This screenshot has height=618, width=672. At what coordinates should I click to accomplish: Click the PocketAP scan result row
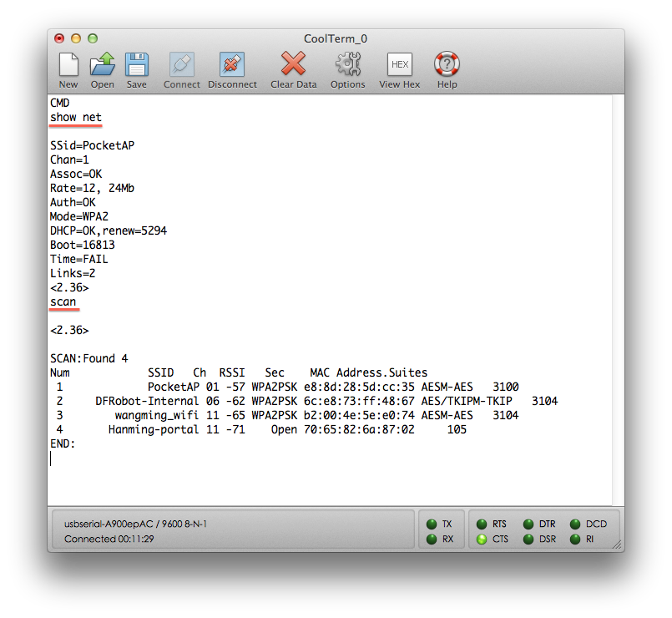pos(287,387)
